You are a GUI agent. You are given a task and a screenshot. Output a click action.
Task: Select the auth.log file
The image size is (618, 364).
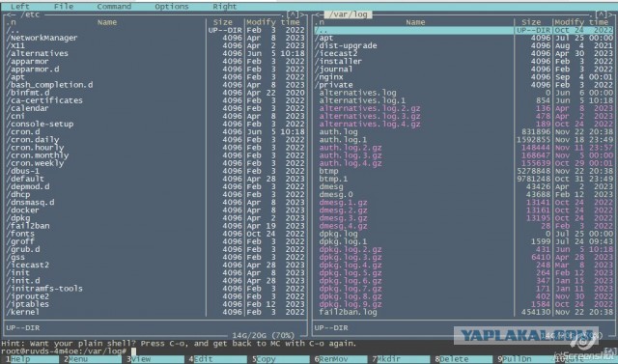(x=463, y=132)
